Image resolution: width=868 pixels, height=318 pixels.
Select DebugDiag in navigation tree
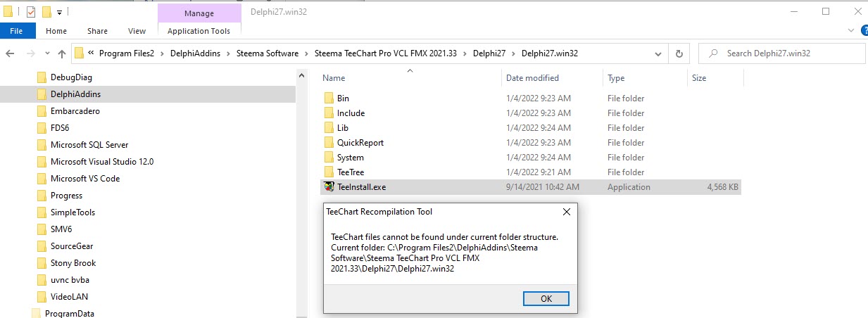point(71,77)
